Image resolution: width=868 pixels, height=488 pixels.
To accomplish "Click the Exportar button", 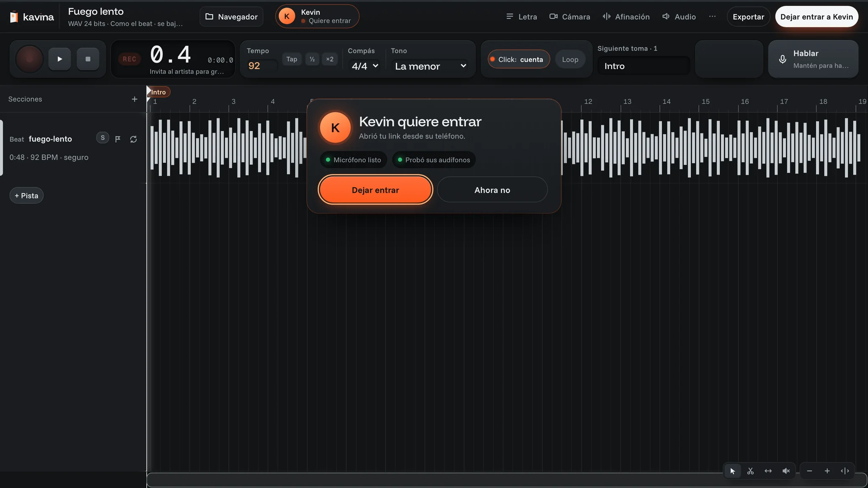I will pos(748,17).
